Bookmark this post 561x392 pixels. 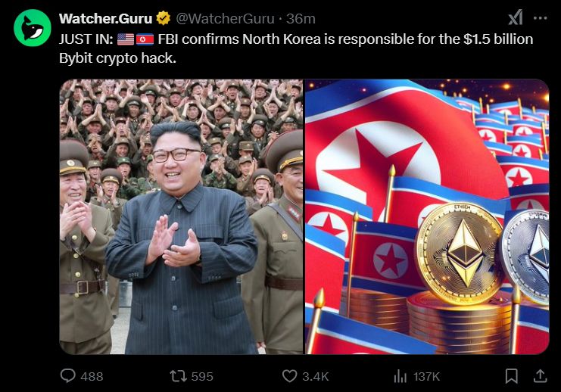click(512, 376)
